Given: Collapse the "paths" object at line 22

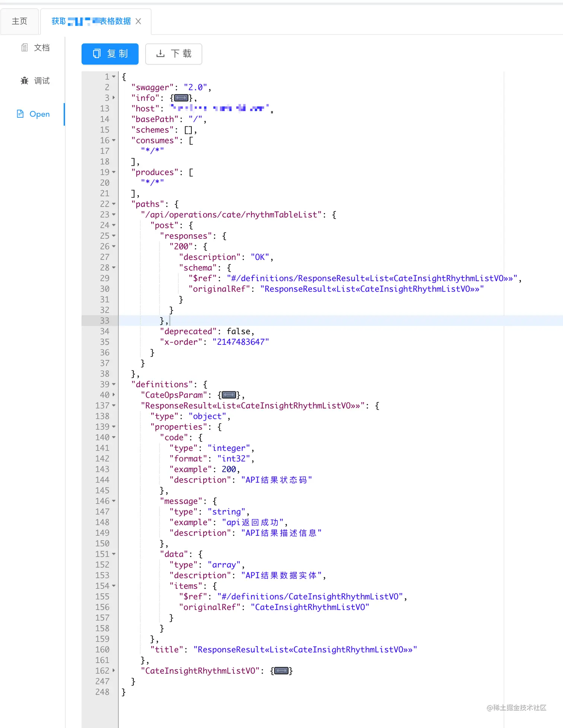Looking at the screenshot, I should click(x=114, y=204).
